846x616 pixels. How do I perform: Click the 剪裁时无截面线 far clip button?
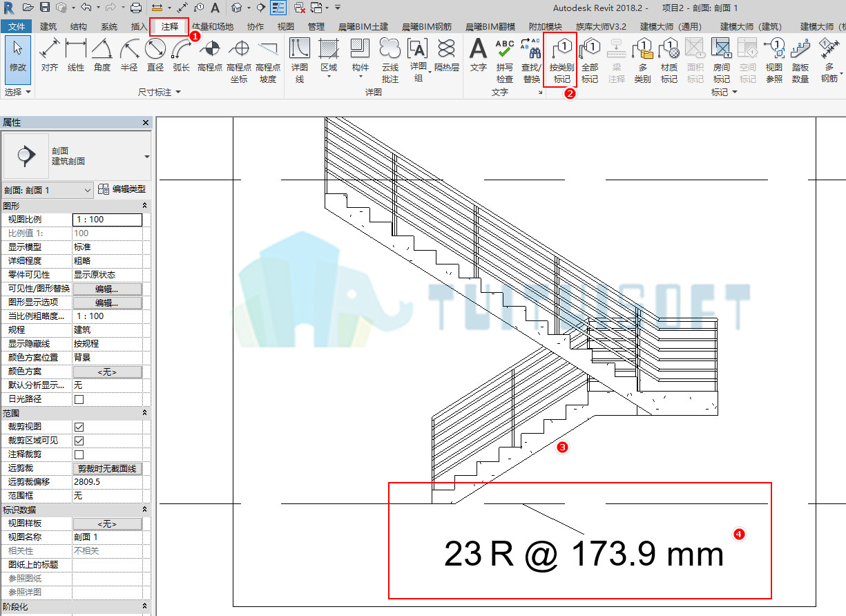107,468
